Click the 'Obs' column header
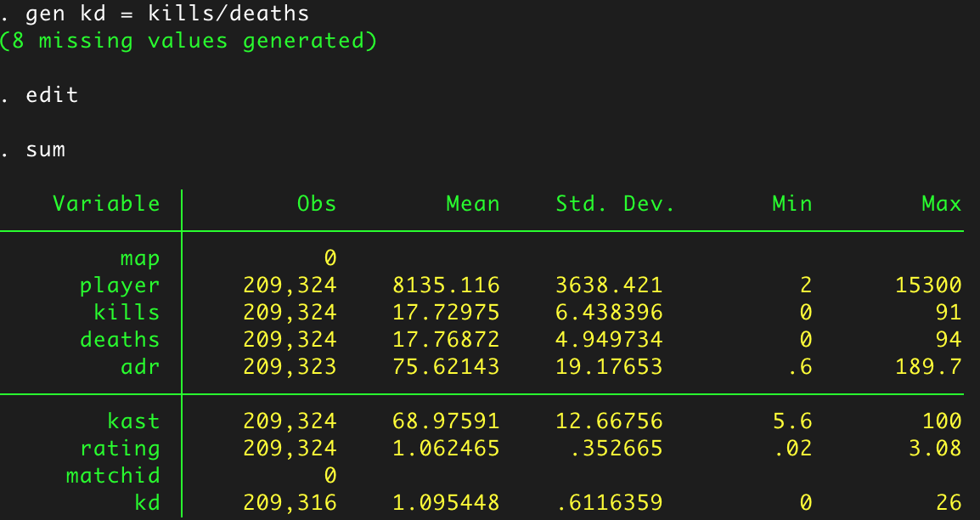980x520 pixels. (317, 204)
